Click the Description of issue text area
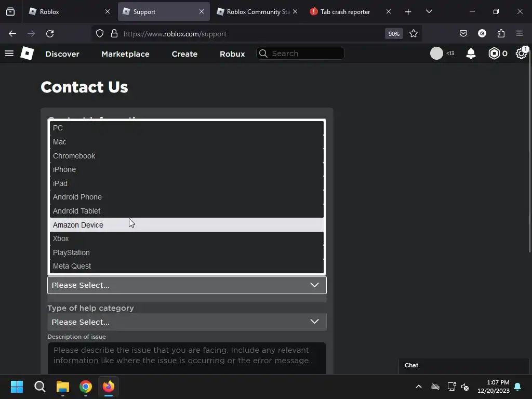Image resolution: width=532 pixels, height=399 pixels. tap(187, 358)
